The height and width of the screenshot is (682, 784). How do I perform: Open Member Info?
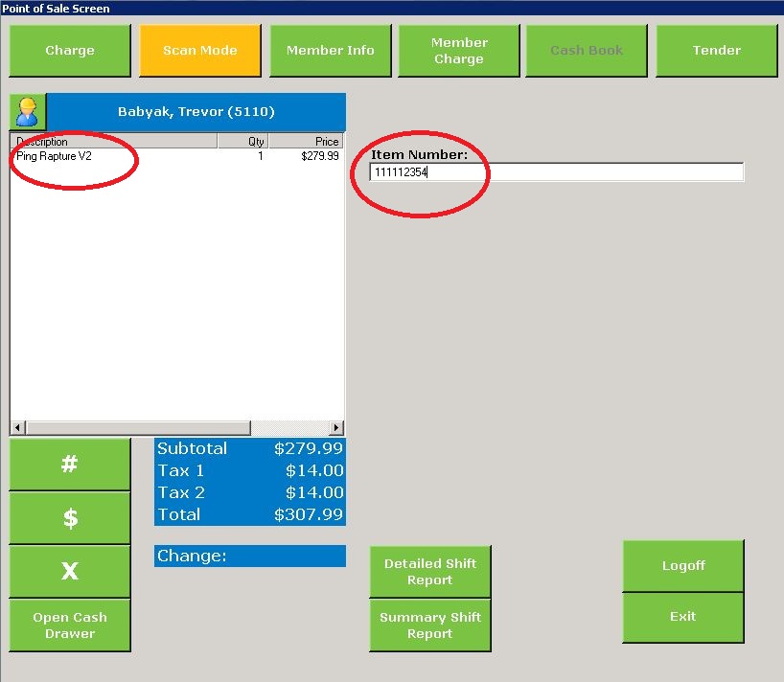coord(331,51)
